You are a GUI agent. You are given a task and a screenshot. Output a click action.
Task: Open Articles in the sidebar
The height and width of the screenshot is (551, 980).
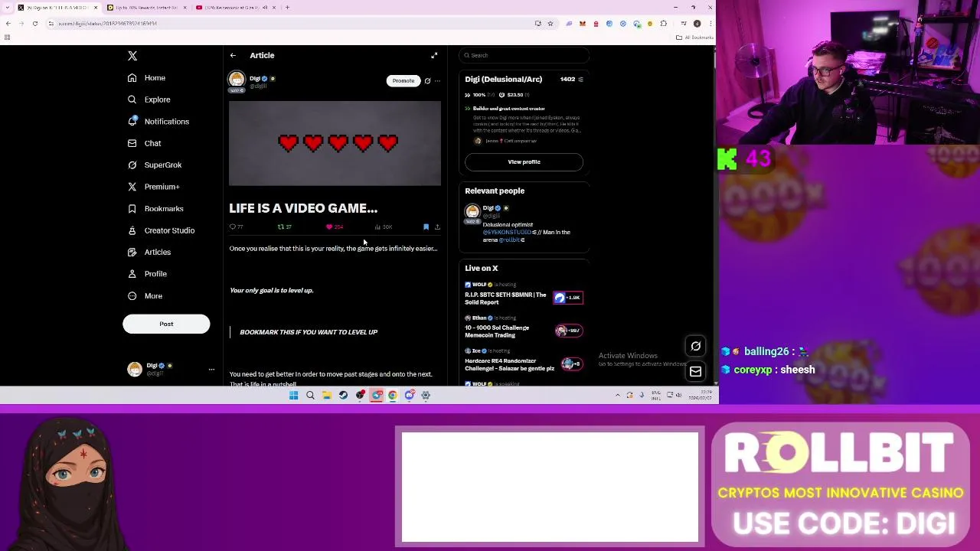coord(149,252)
